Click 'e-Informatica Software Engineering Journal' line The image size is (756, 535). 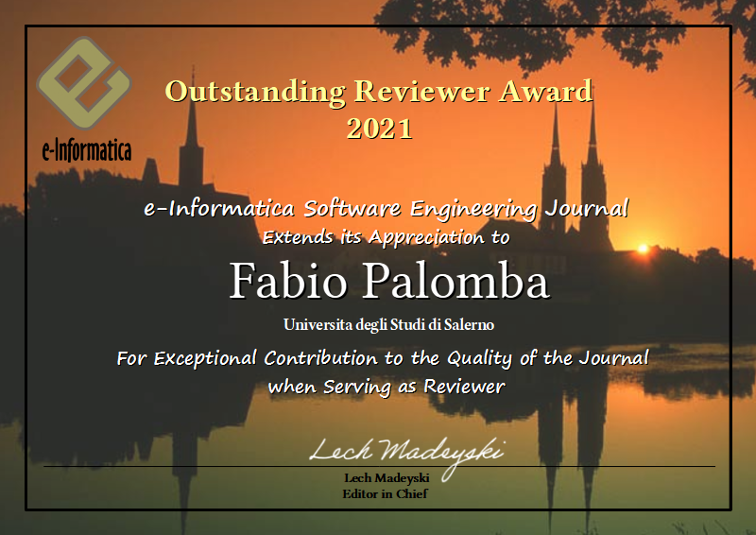click(x=387, y=209)
